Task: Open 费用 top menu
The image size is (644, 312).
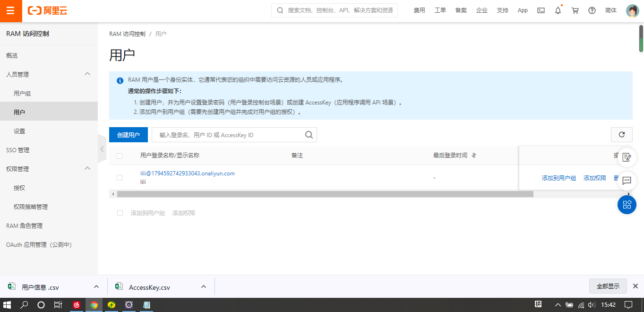Action: 420,10
